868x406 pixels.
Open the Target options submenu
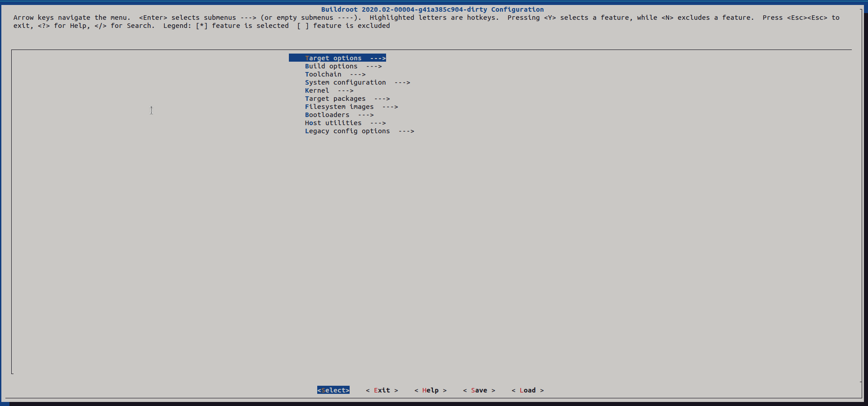pos(337,58)
